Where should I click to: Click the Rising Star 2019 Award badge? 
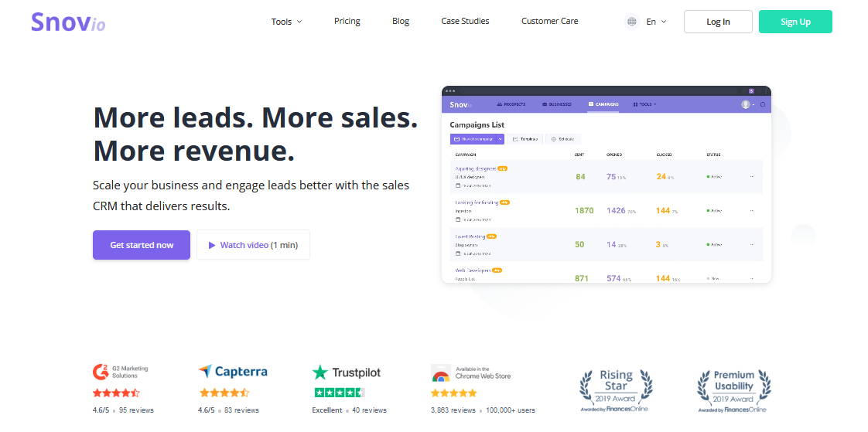pos(616,390)
